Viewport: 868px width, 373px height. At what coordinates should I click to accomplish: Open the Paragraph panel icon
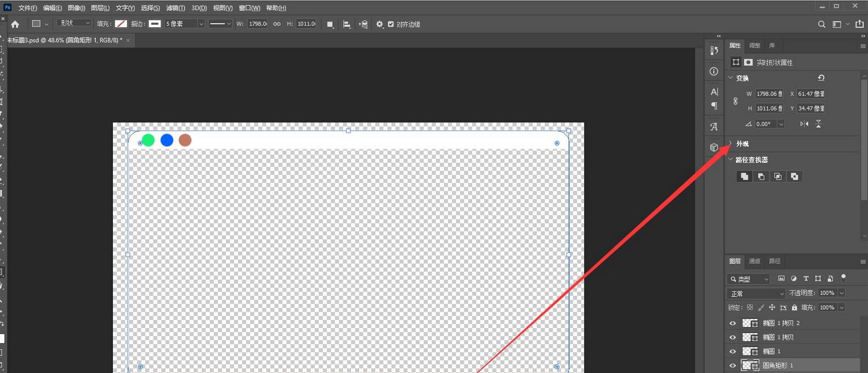(714, 106)
